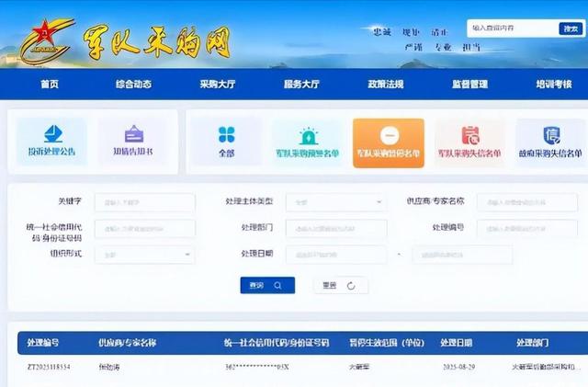Go to 首页 in navigation bar

(x=50, y=84)
